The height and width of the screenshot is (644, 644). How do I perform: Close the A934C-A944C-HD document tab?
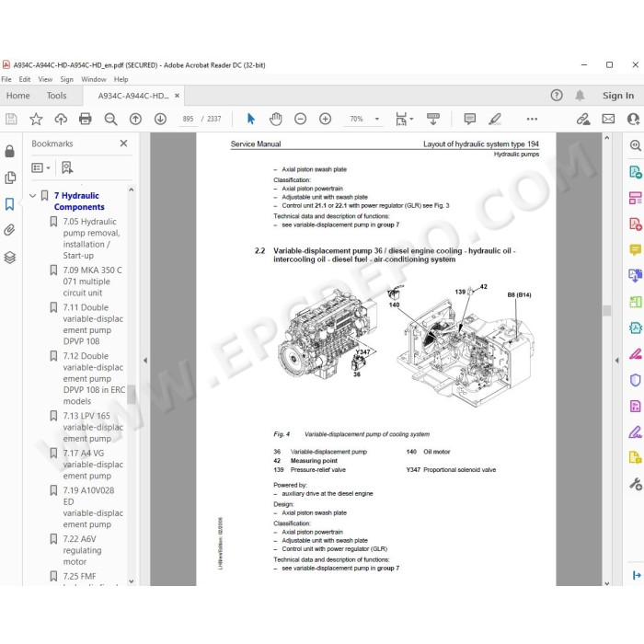(x=177, y=96)
